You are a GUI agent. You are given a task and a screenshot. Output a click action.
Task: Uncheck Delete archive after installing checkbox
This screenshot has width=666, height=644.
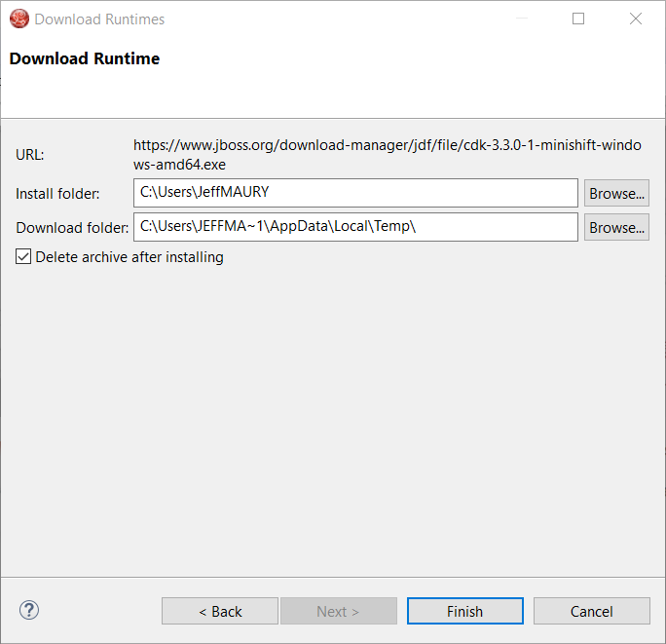pos(23,257)
